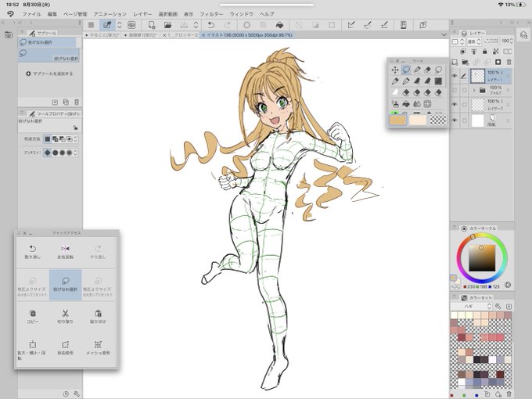
Task: Open the 作成方法 selection mode stepper
Action: point(75,139)
